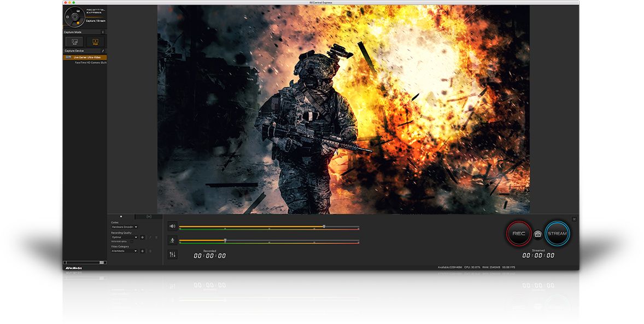
Task: Click the system audio speaker icon
Action: click(x=173, y=226)
